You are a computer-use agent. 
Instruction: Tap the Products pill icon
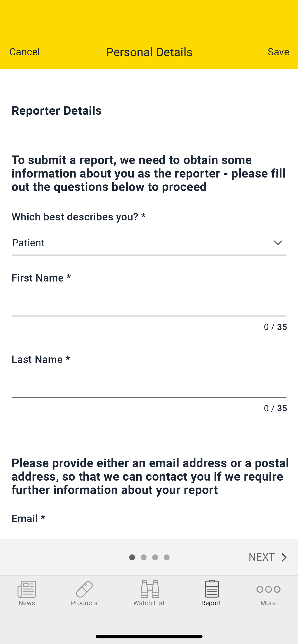84,589
